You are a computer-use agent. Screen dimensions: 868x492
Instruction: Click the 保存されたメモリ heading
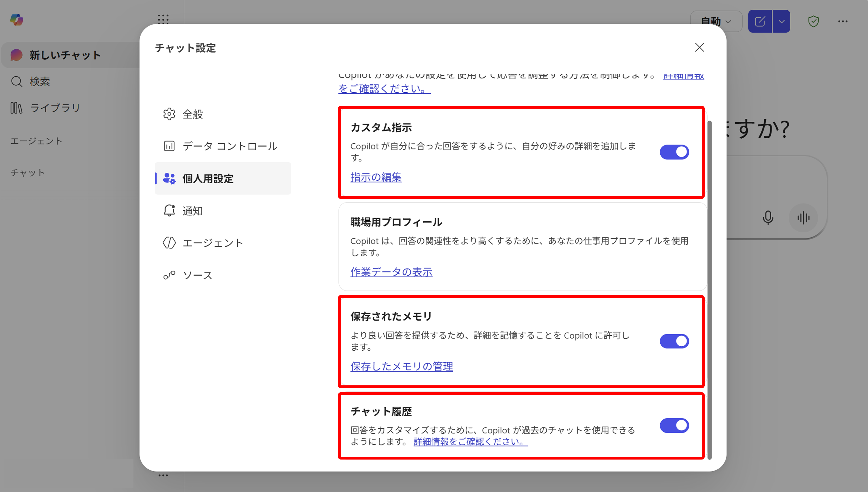tap(391, 316)
